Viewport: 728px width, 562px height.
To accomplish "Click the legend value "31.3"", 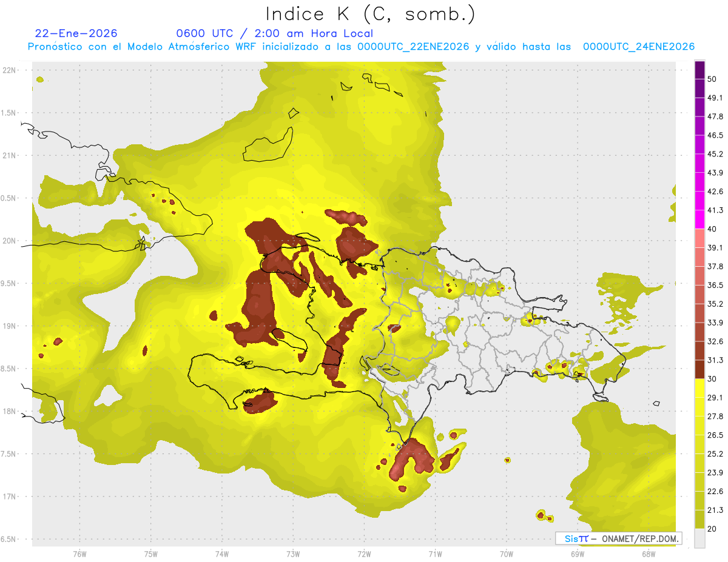I will [715, 360].
